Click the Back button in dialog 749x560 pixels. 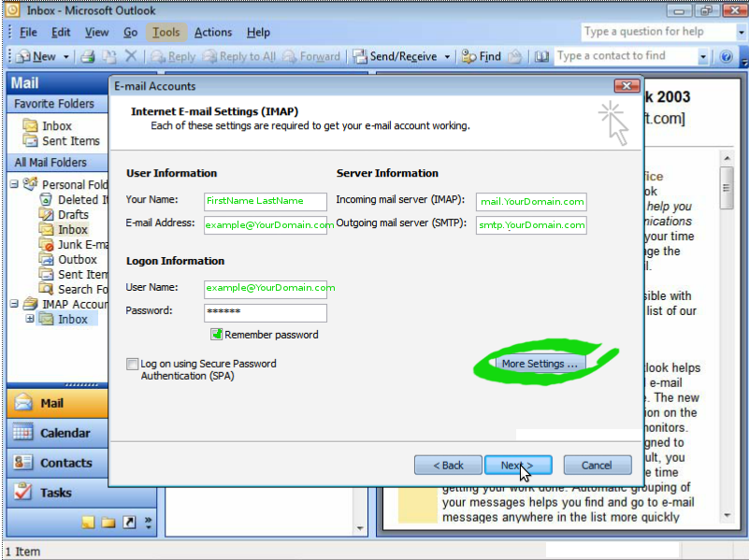(x=448, y=465)
